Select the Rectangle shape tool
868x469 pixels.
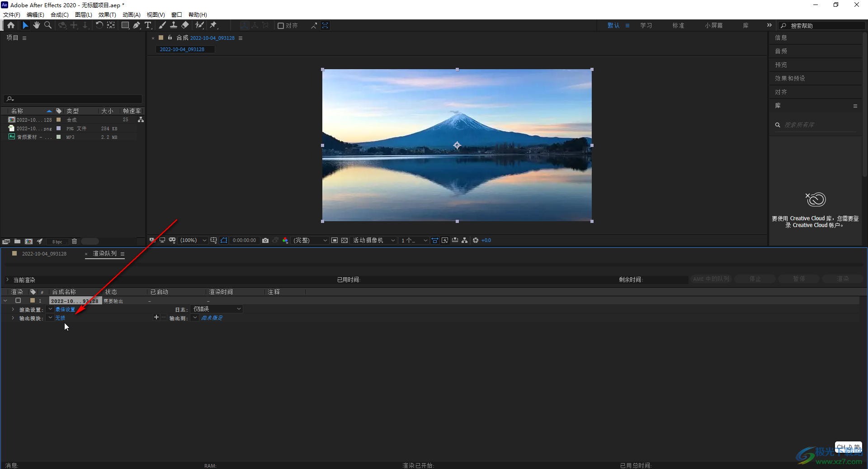click(125, 25)
